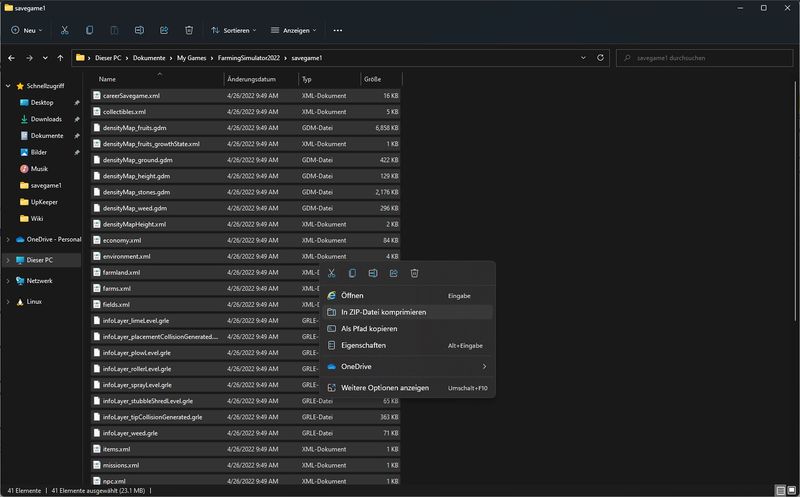Open Dokumente in the sidebar
Viewport: 800px width, 497px height.
coord(47,136)
